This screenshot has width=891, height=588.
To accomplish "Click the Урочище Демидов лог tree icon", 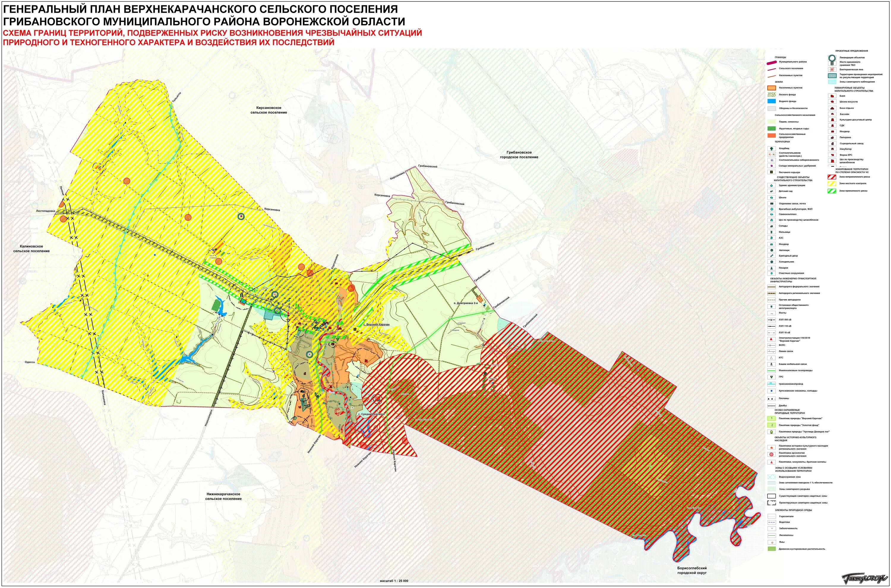I will pos(771,432).
